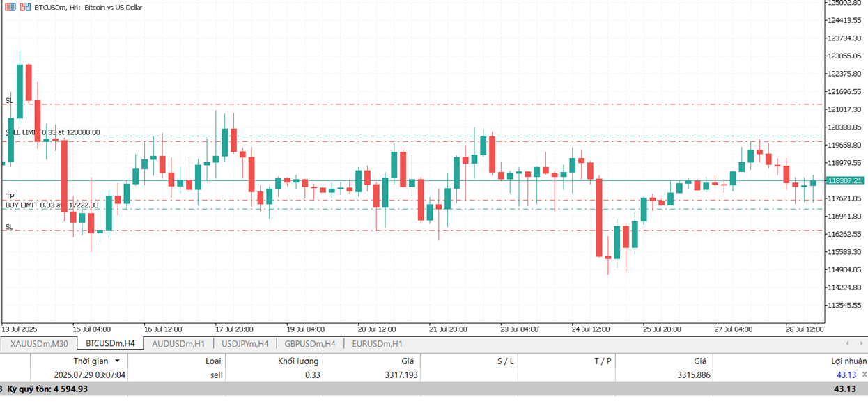The height and width of the screenshot is (408, 868).
Task: Select the BTCUSDm,H4 chart tab
Action: point(110,343)
